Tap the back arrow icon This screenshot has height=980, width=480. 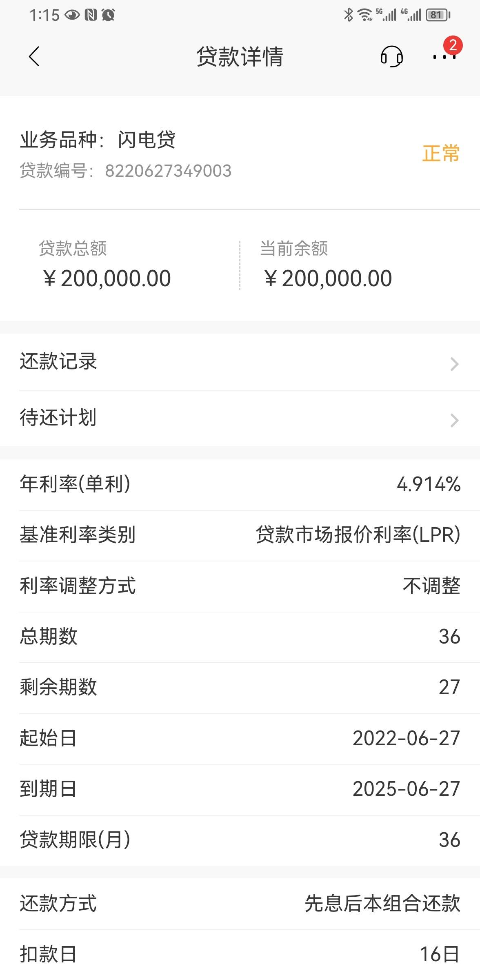tap(34, 56)
